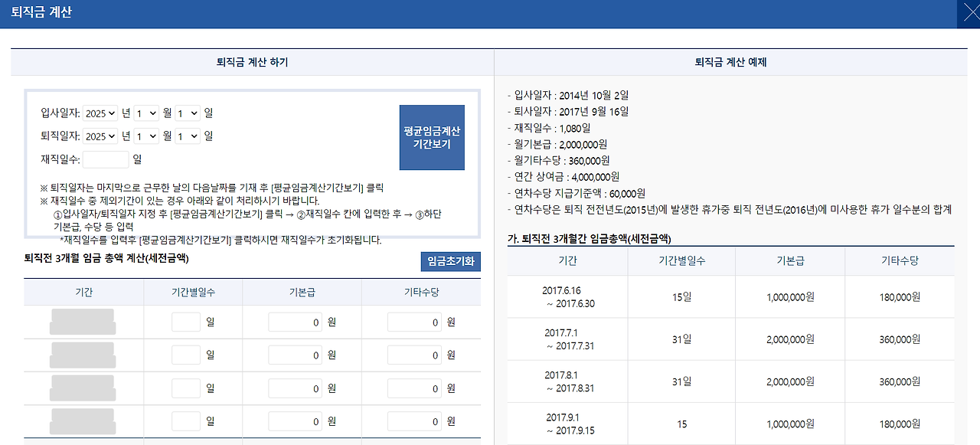Viewport: 980px width, 445px height.
Task: Click first row 기타수당 amount field
Action: 415,322
